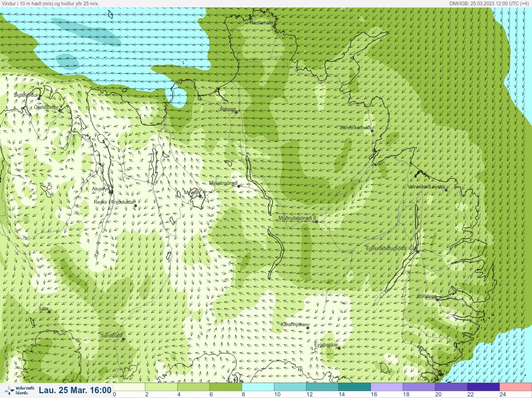Click the Vatnsskarð eystra station label
This screenshot has height=398, width=532.
pos(426,187)
